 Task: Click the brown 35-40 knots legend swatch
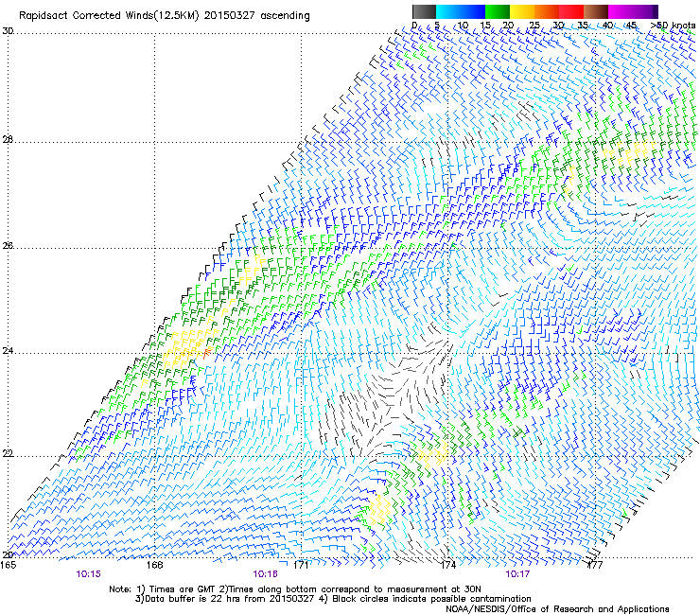click(596, 11)
